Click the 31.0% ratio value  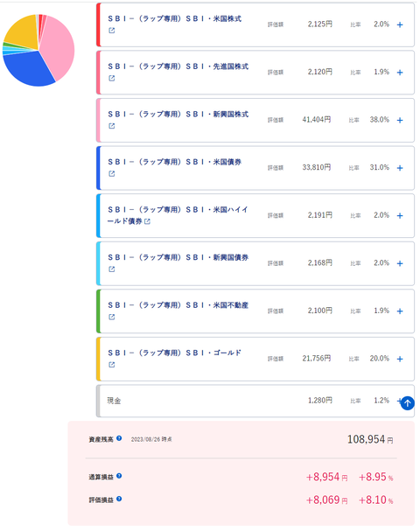coord(380,167)
